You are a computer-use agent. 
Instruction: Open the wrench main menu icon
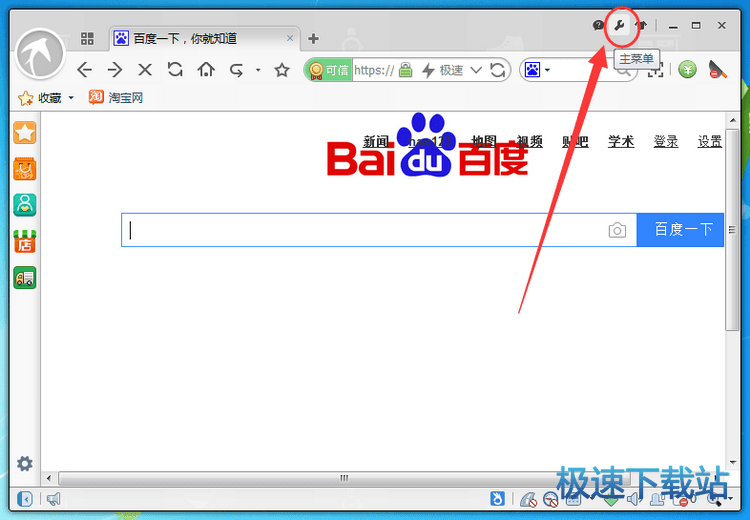619,25
